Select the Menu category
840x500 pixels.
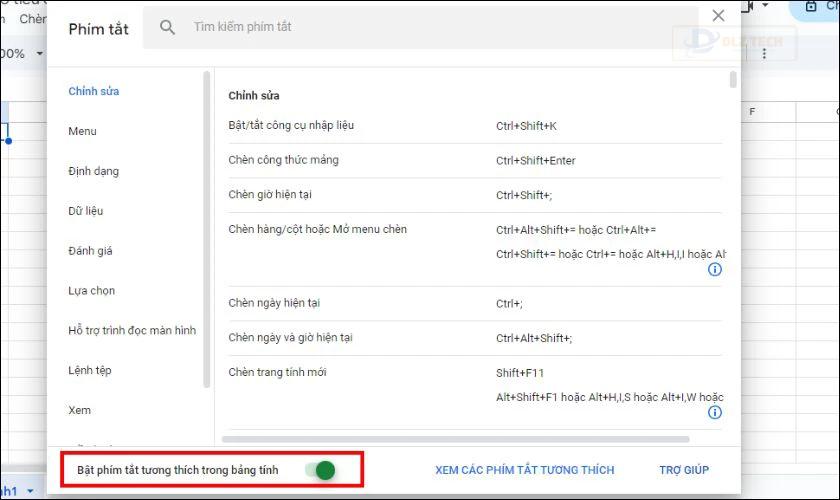[x=82, y=131]
